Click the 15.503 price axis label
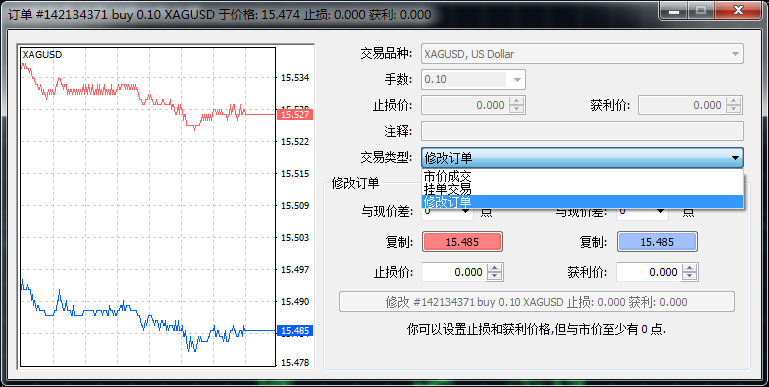Image resolution: width=769 pixels, height=387 pixels. pos(295,237)
